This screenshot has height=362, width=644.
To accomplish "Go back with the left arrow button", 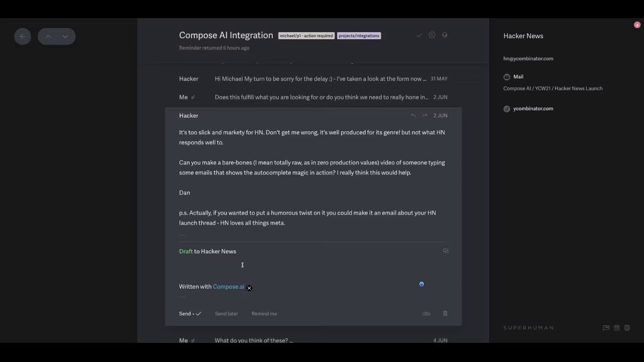I will pos(23,36).
